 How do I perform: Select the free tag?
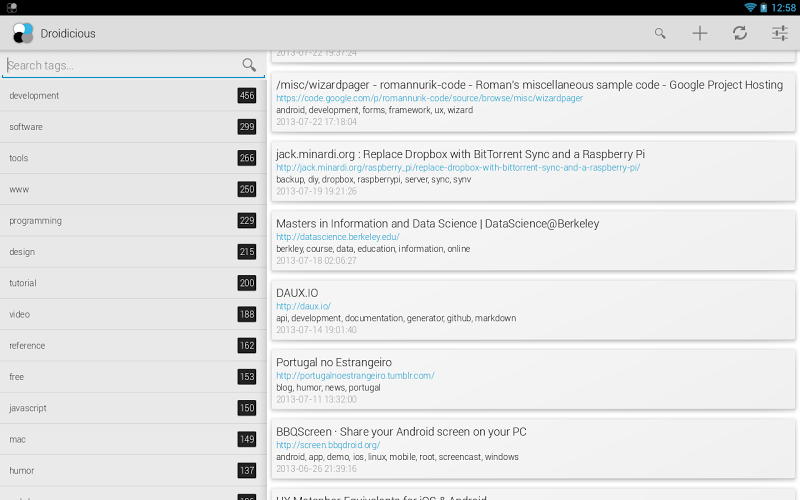click(133, 377)
